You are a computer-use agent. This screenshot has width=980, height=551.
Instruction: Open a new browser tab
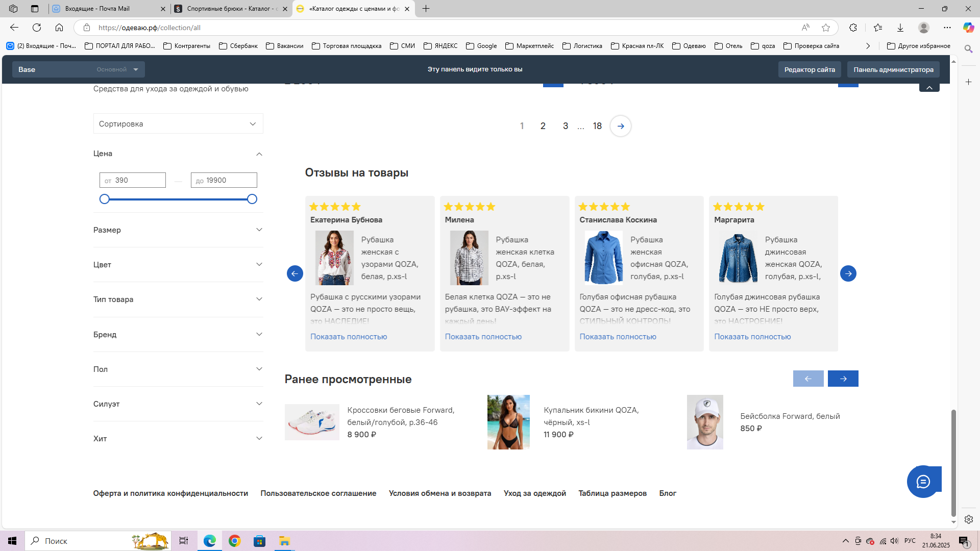pyautogui.click(x=426, y=9)
